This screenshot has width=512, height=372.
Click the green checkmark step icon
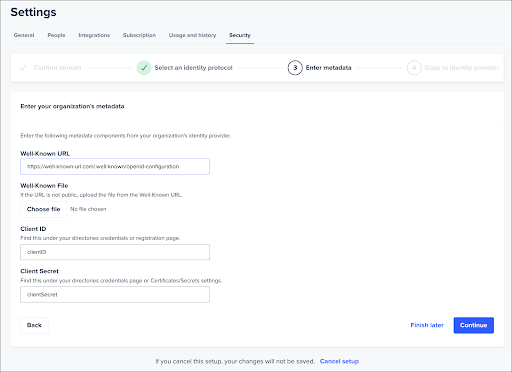(144, 68)
